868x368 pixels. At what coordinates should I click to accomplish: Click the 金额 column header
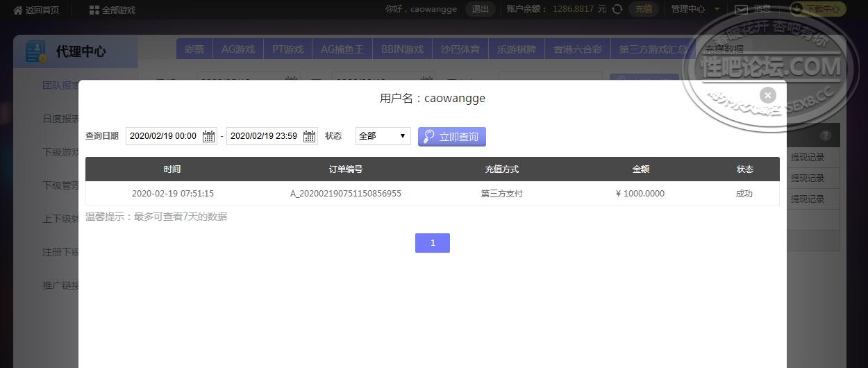(x=640, y=169)
